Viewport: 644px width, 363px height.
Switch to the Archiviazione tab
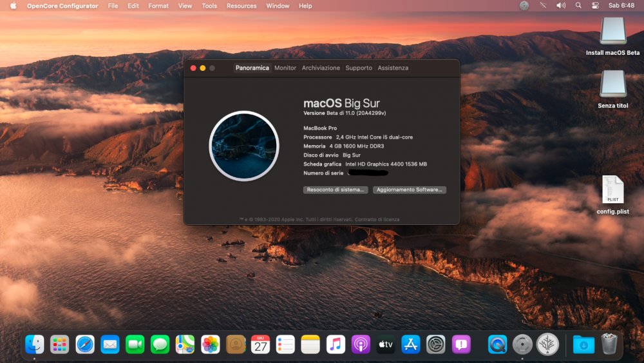coord(321,68)
